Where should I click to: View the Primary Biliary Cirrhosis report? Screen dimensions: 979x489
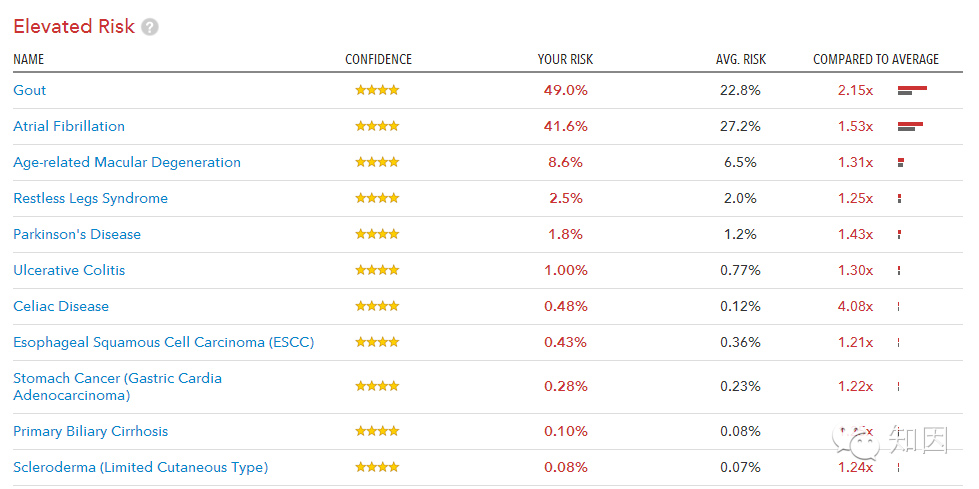[x=90, y=431]
